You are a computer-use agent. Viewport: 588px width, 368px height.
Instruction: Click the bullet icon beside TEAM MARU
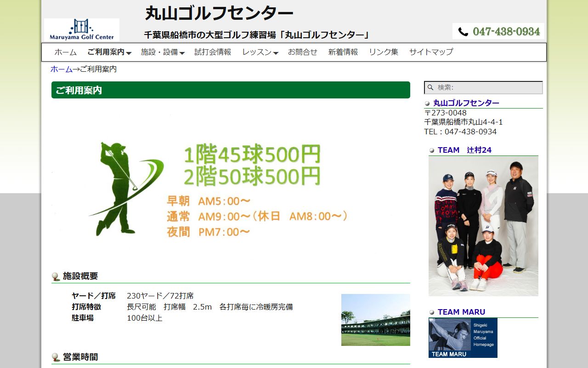tap(432, 312)
